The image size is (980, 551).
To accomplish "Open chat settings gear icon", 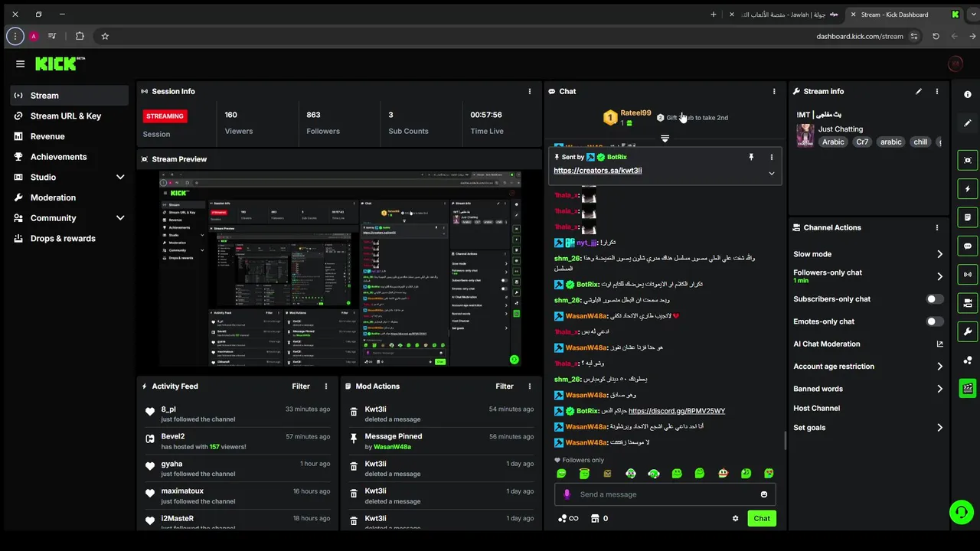I will [x=735, y=518].
